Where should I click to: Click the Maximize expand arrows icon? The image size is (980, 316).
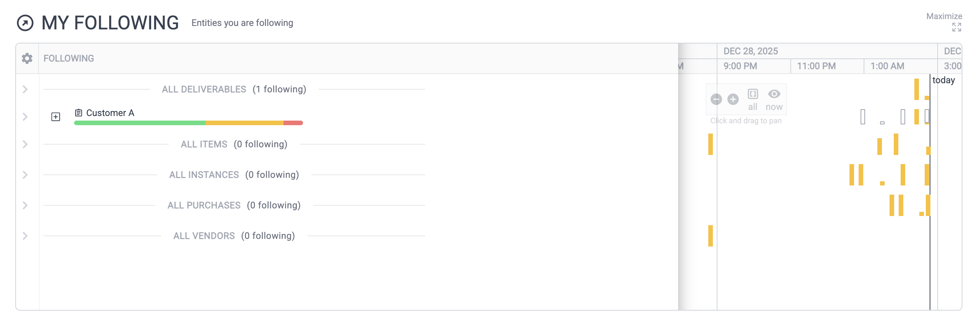pos(956,27)
